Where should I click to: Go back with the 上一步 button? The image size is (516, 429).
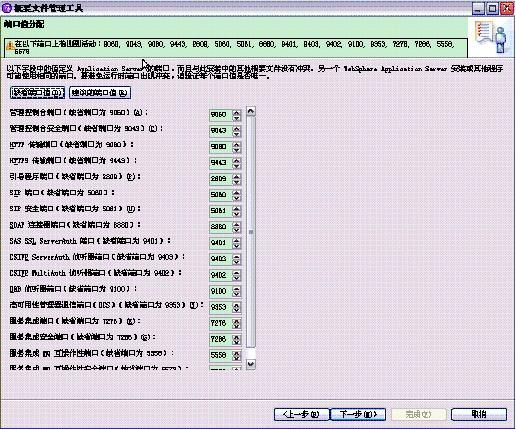301,414
